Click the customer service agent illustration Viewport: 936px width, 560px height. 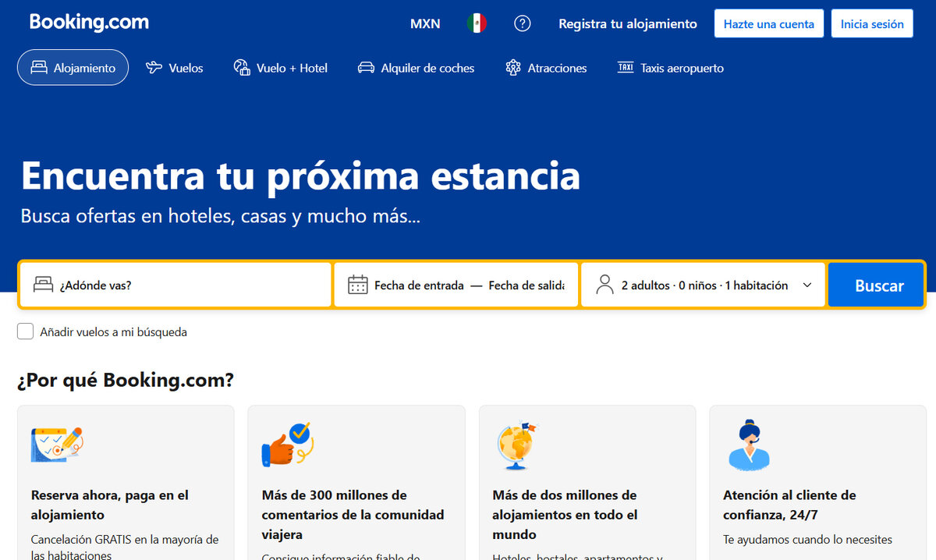click(749, 445)
